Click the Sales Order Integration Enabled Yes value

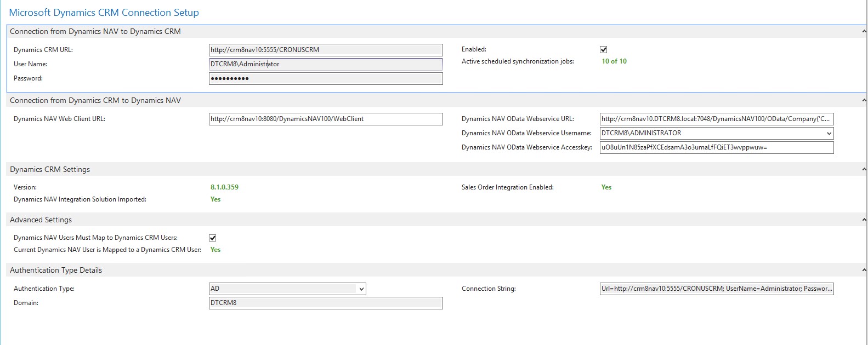click(606, 187)
